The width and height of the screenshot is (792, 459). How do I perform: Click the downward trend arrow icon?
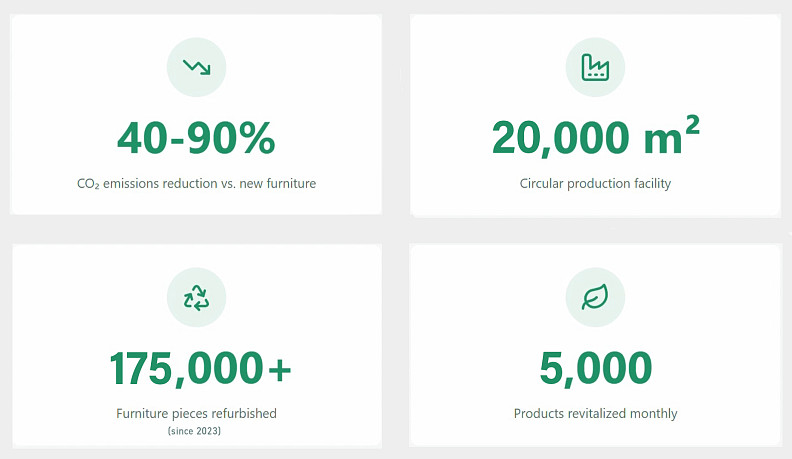click(x=196, y=67)
